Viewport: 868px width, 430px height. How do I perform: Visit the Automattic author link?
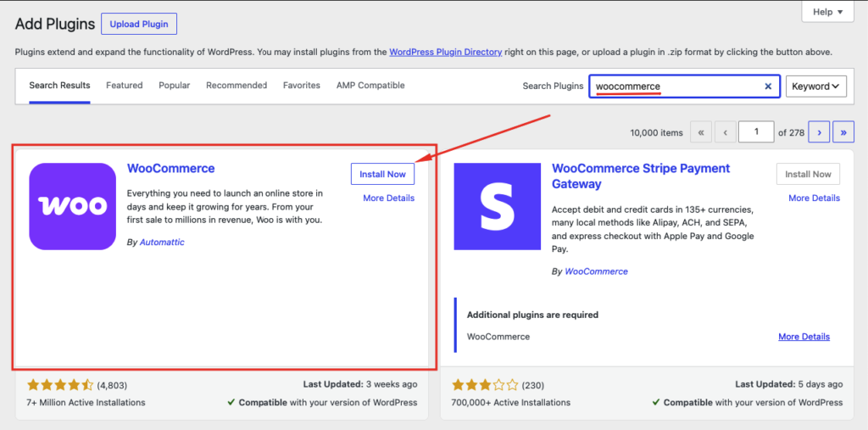tap(162, 243)
